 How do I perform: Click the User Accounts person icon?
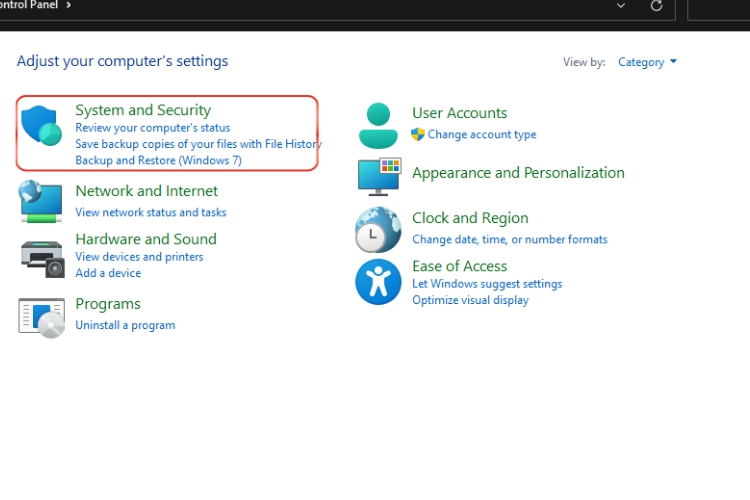378,125
